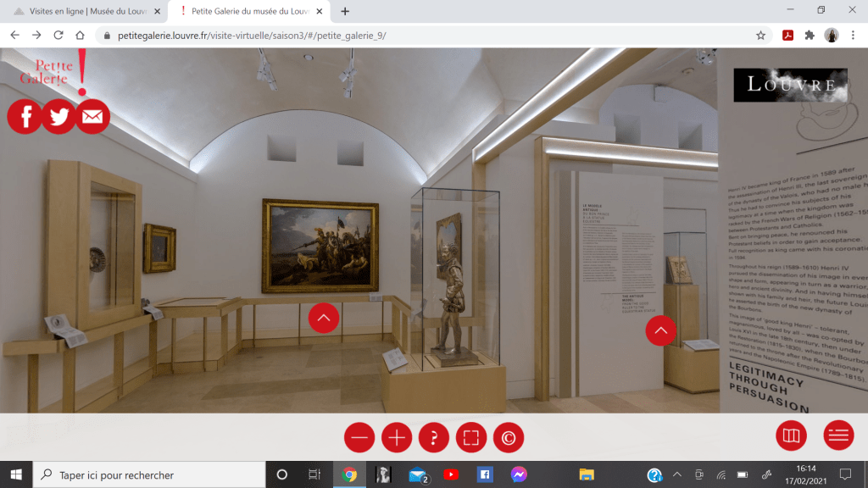Open the gallery floor map
The image size is (868, 488).
pyautogui.click(x=791, y=435)
